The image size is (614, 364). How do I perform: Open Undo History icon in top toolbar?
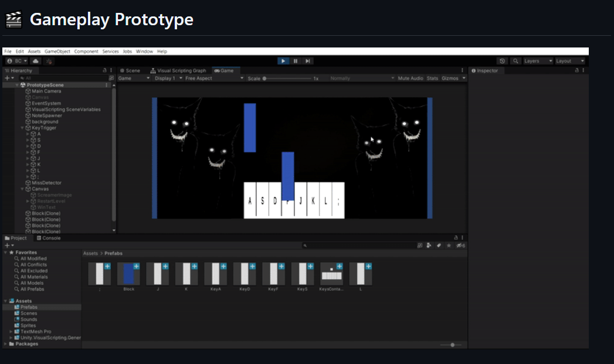502,61
